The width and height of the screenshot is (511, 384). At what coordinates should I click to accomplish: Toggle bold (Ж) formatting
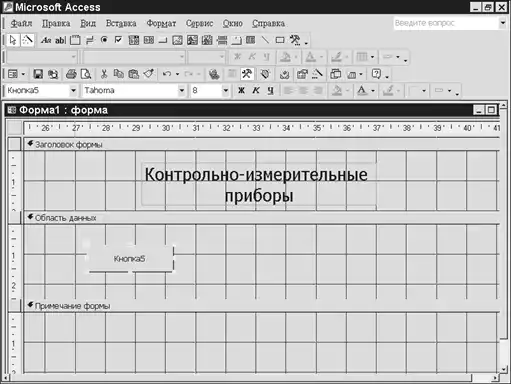point(241,90)
